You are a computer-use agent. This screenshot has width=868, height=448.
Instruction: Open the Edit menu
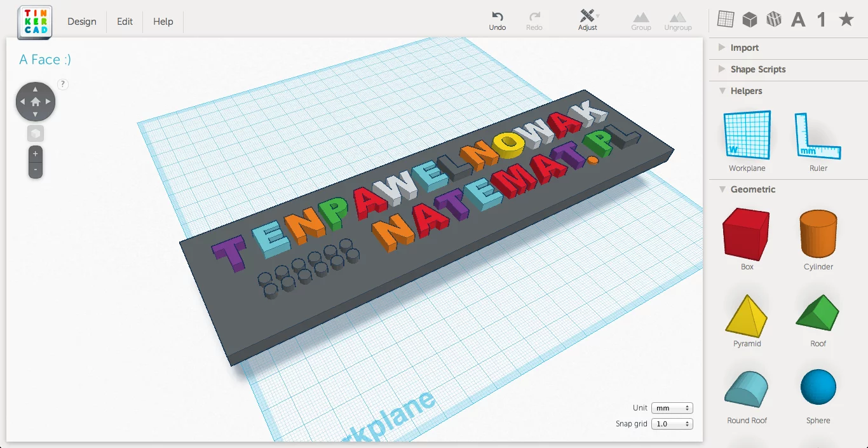[125, 22]
